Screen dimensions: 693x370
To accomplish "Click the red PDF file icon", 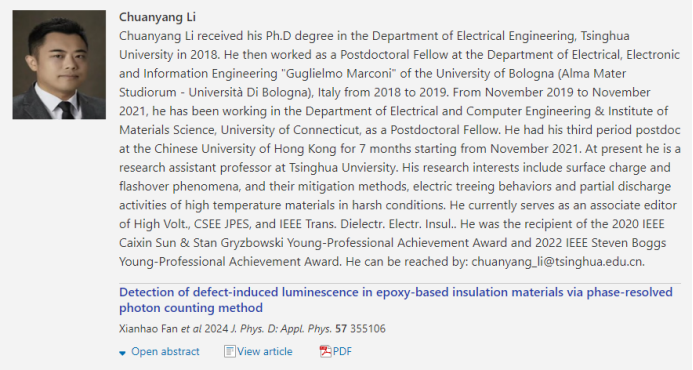I will pos(325,351).
